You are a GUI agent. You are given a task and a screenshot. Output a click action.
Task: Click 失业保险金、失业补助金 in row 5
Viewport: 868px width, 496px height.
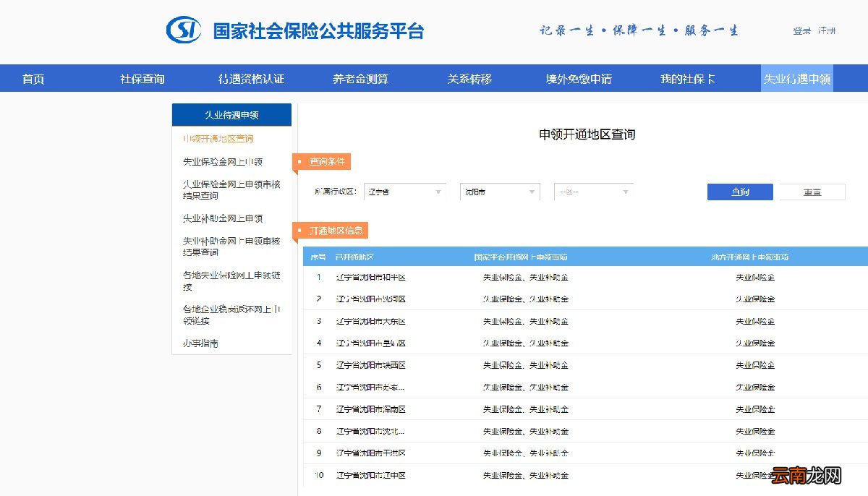[x=526, y=365]
